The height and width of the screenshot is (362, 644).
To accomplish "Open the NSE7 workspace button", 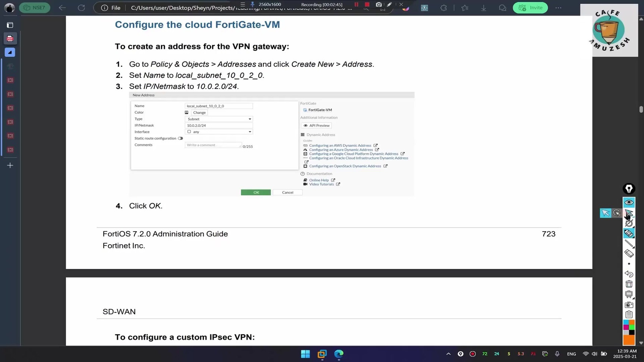I will coord(35,7).
